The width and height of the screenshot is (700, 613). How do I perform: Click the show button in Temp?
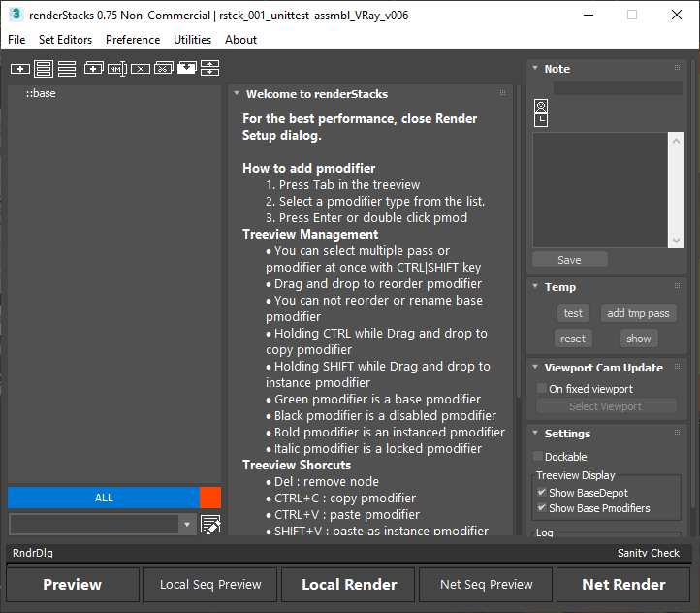click(x=638, y=339)
